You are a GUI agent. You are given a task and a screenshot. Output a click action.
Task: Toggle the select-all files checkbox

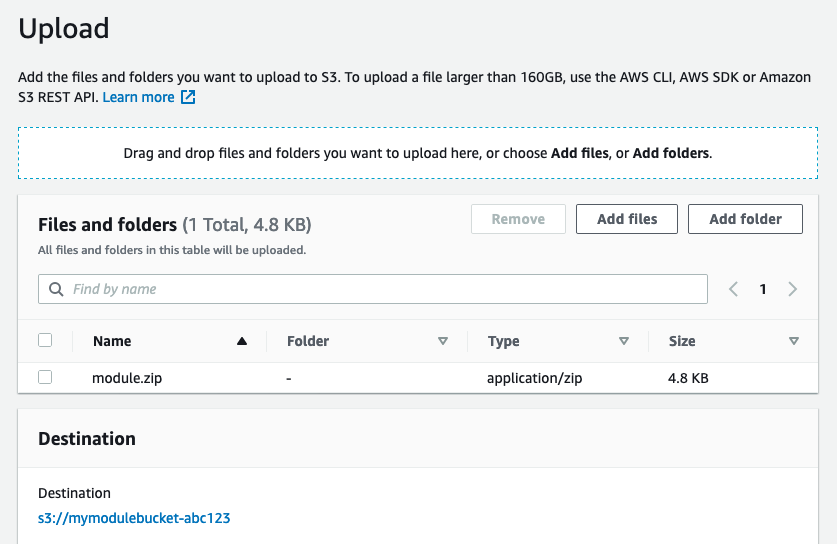[x=45, y=340]
